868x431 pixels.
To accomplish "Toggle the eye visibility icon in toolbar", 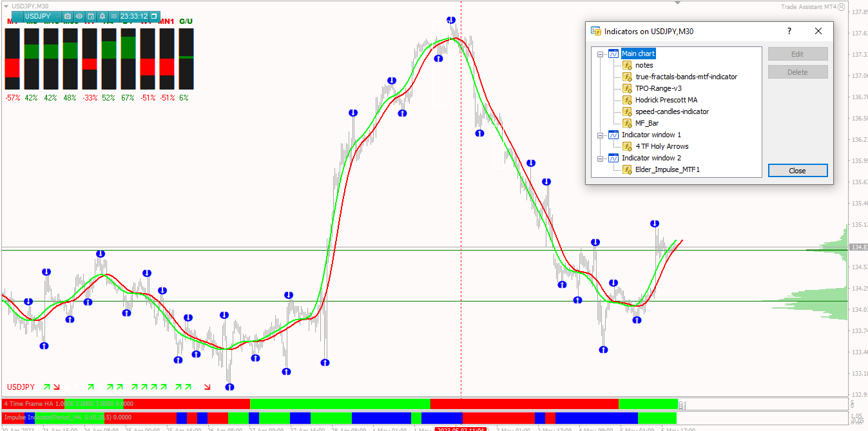I will pyautogui.click(x=79, y=16).
